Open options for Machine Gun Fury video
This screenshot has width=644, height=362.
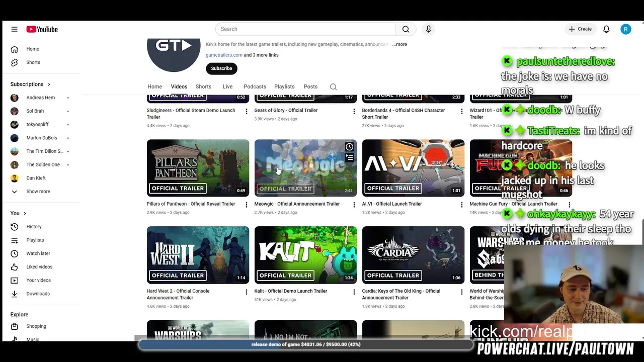tap(569, 205)
